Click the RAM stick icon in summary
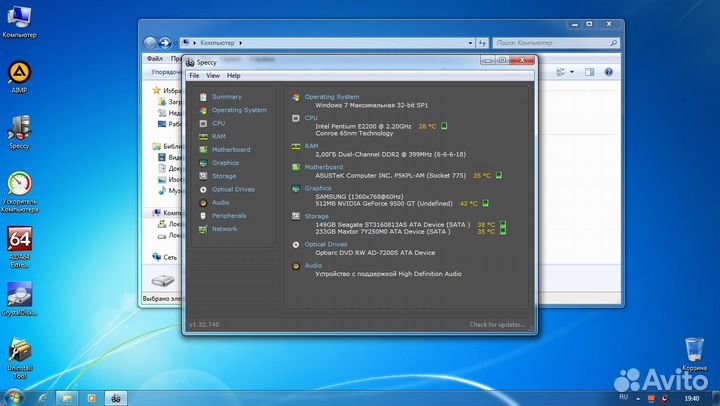This screenshot has width=720, height=406. coord(296,147)
